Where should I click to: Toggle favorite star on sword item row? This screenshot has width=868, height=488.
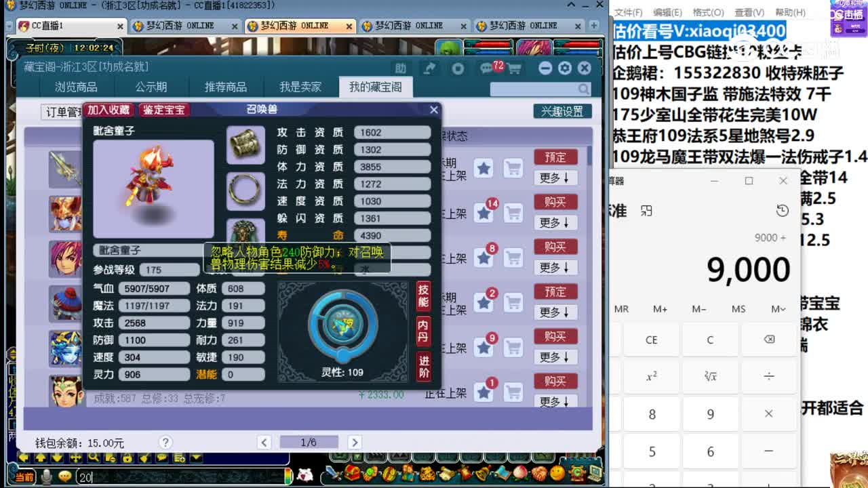click(x=484, y=168)
